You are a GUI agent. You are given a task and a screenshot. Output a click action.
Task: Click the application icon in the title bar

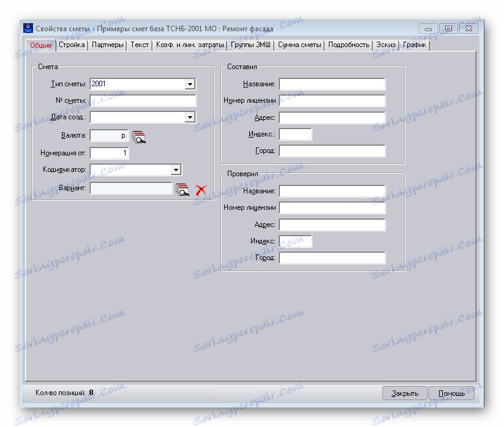28,28
